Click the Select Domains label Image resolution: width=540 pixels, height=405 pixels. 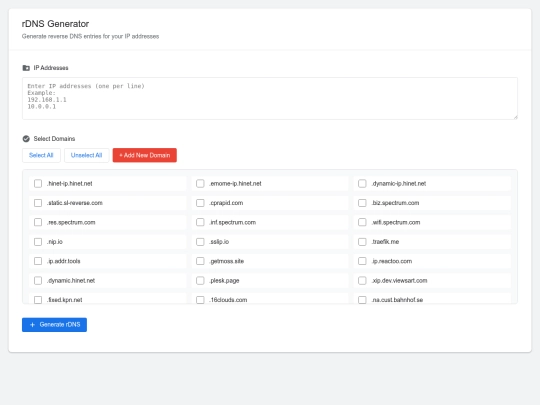coord(54,139)
